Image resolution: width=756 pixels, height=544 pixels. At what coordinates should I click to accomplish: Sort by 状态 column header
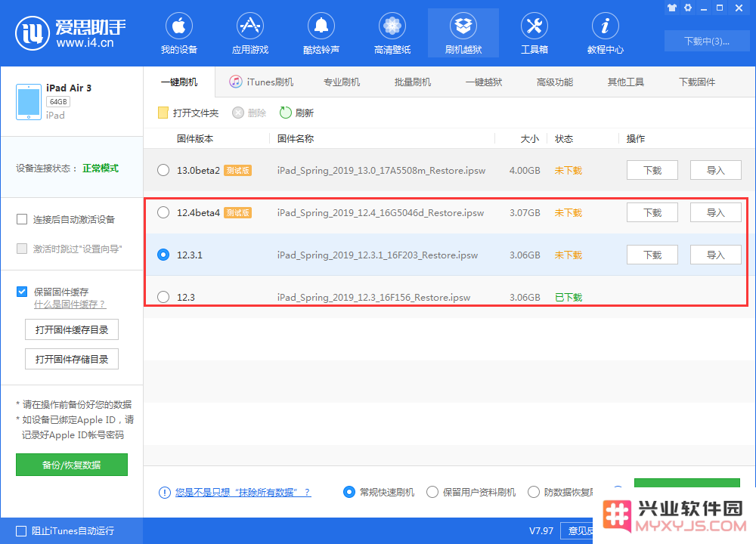point(564,139)
